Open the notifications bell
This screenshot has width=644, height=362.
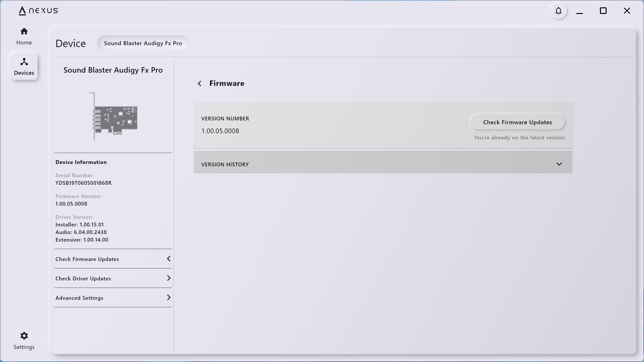tap(558, 11)
